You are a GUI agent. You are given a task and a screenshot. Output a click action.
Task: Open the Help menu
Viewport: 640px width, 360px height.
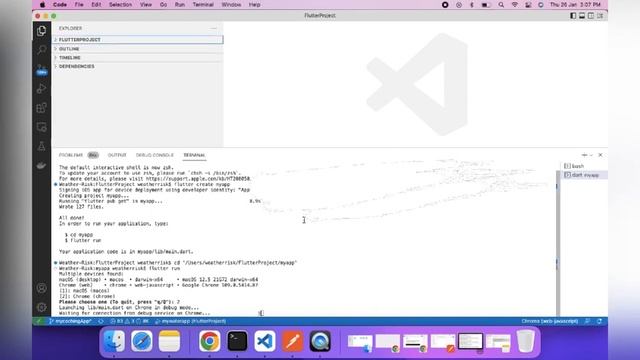tap(255, 5)
